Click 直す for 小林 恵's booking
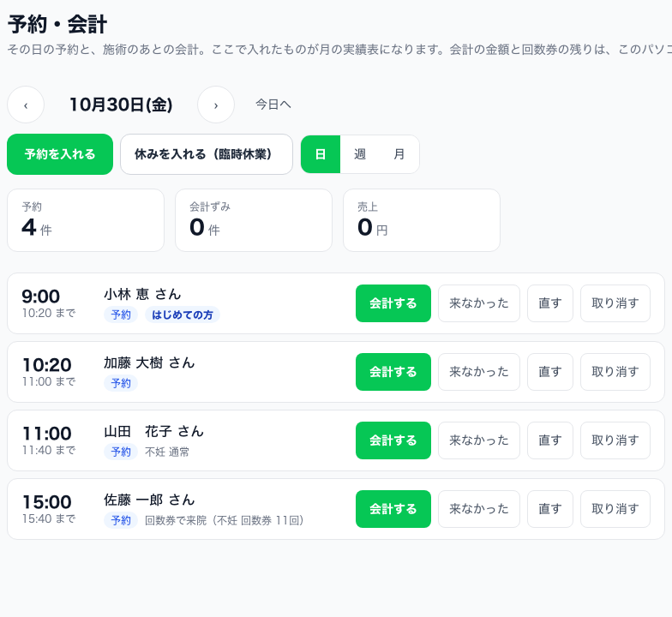The width and height of the screenshot is (672, 617). coord(550,303)
